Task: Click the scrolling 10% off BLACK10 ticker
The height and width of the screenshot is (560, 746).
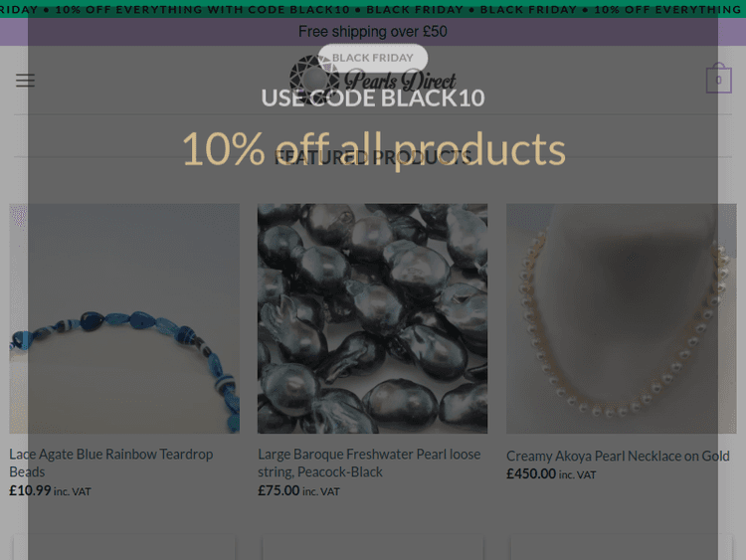Action: (372, 9)
